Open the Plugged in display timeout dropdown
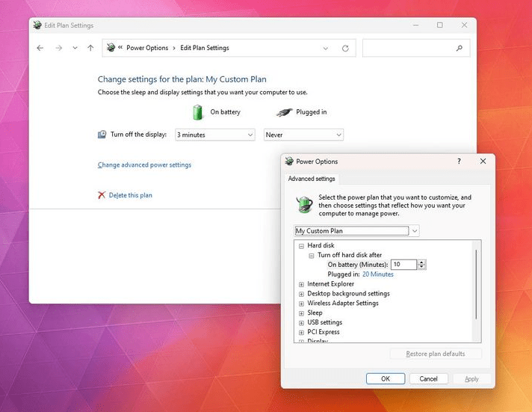532x412 pixels. pos(303,135)
